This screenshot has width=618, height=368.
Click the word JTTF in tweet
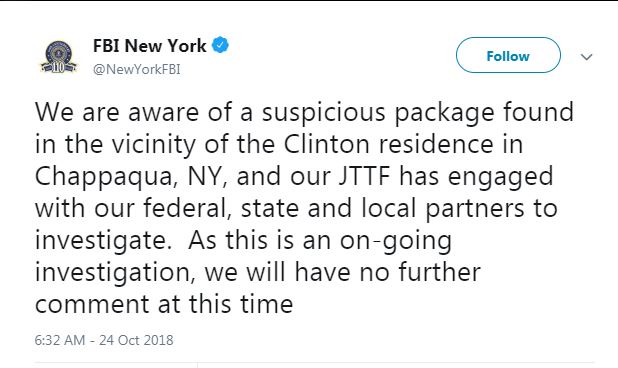(x=364, y=176)
